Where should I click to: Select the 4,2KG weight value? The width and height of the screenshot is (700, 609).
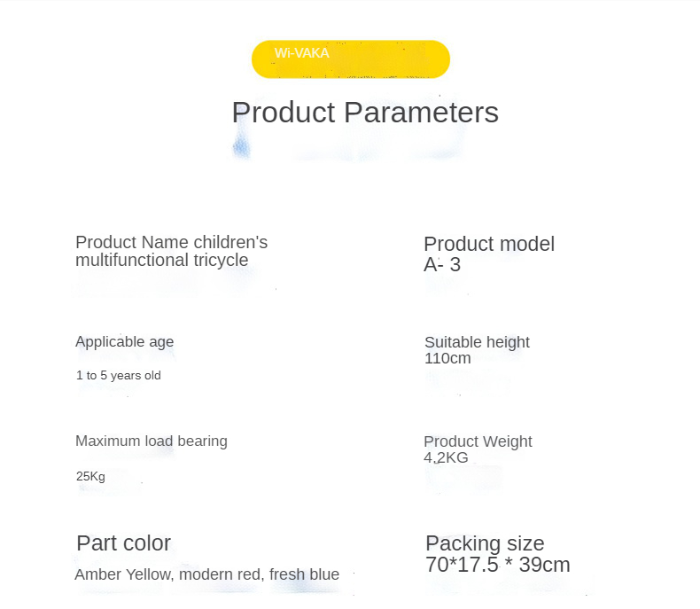tap(446, 457)
